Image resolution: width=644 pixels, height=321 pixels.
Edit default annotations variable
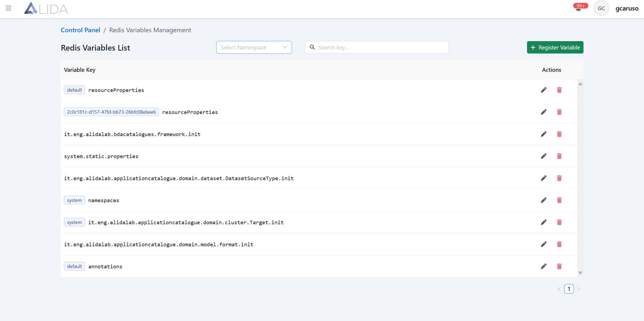click(x=544, y=266)
